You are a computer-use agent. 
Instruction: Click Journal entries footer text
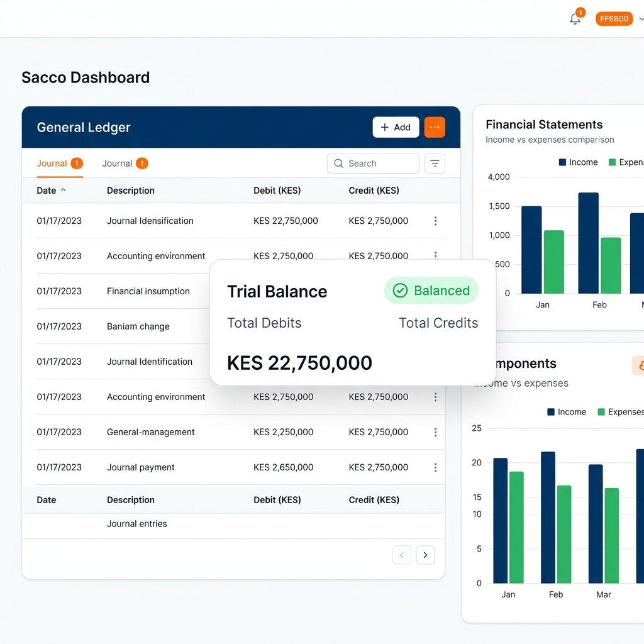(x=136, y=524)
